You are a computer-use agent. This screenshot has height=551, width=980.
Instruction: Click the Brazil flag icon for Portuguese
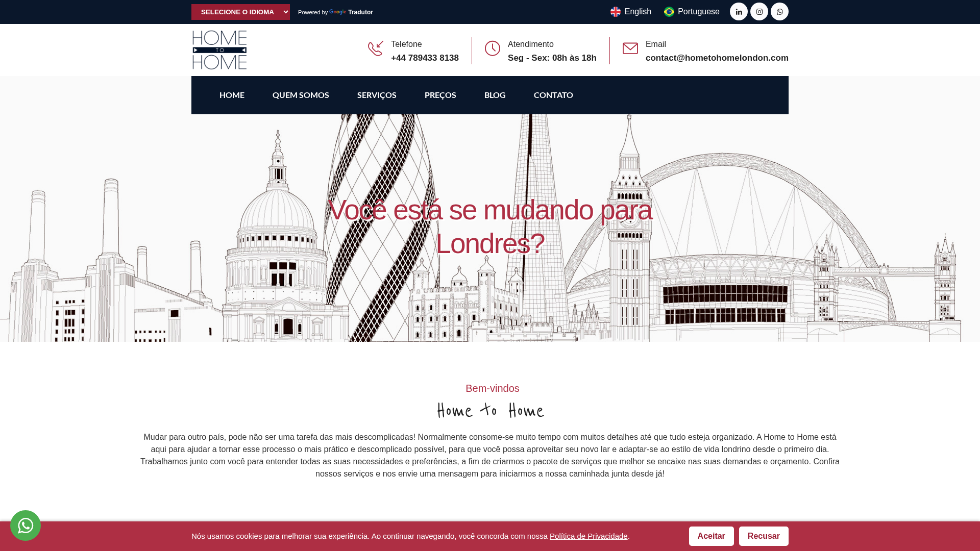[x=669, y=11]
